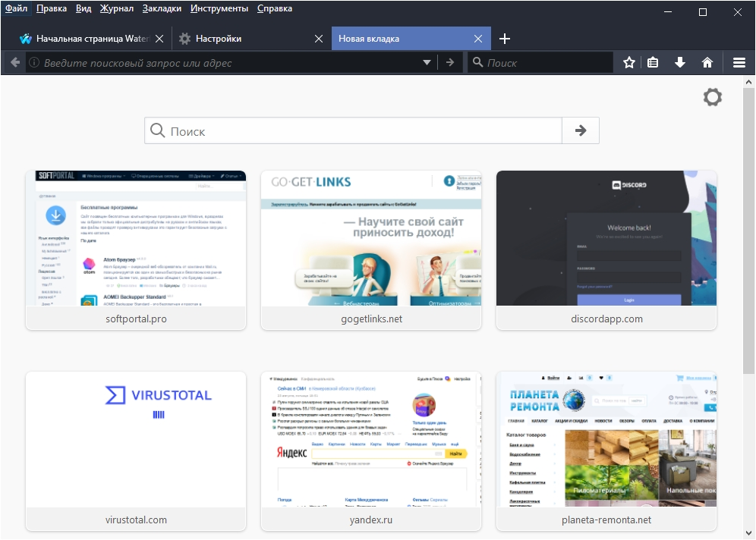The width and height of the screenshot is (756, 540).
Task: Click the search magnifier icon in page search
Action: point(157,130)
